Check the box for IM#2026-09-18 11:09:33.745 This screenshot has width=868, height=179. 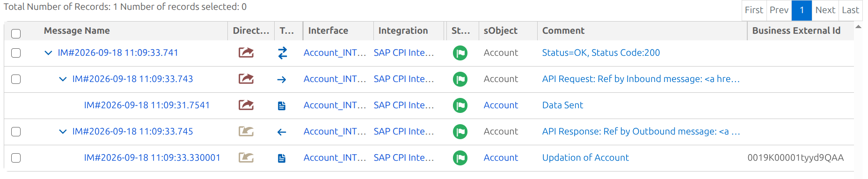point(16,131)
